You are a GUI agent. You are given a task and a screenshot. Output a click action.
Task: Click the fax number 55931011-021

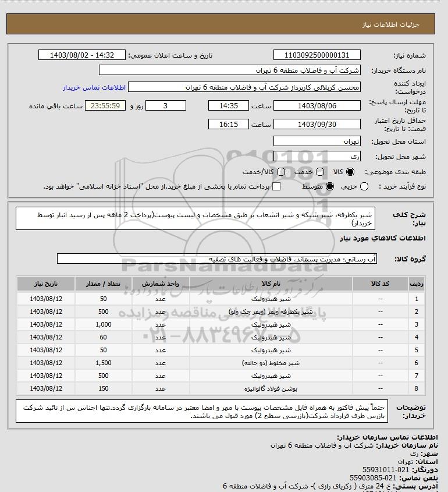pos(386,470)
